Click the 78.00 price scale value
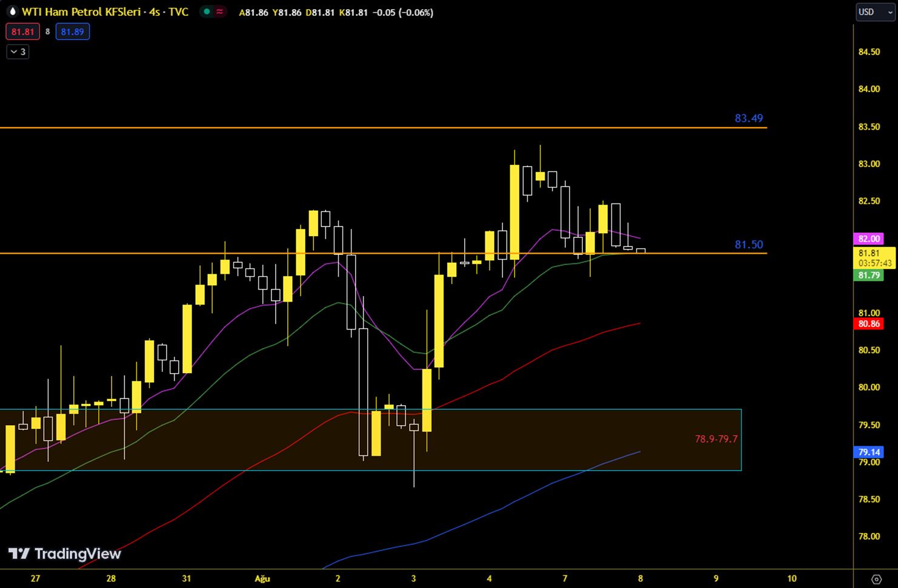898x588 pixels. [869, 537]
